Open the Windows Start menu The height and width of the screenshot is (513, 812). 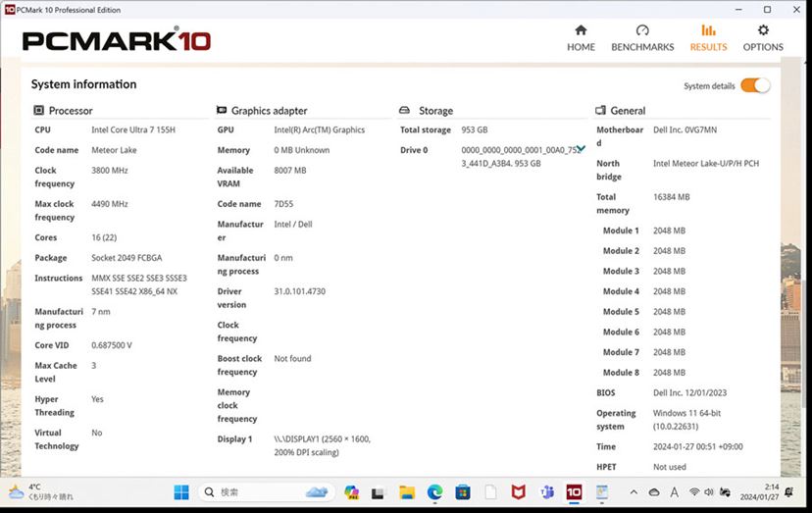[x=181, y=492]
